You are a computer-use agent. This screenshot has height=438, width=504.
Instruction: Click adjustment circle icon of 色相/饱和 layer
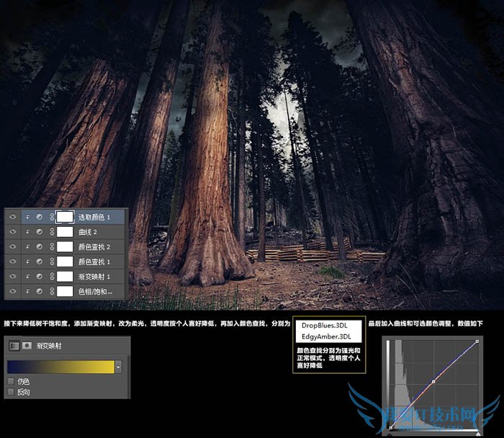39,291
